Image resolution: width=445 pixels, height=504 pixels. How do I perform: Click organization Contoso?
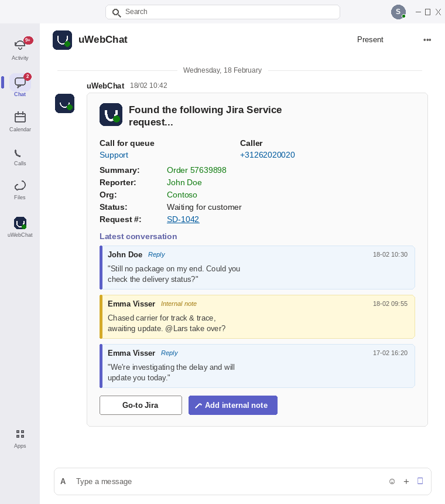click(x=182, y=195)
